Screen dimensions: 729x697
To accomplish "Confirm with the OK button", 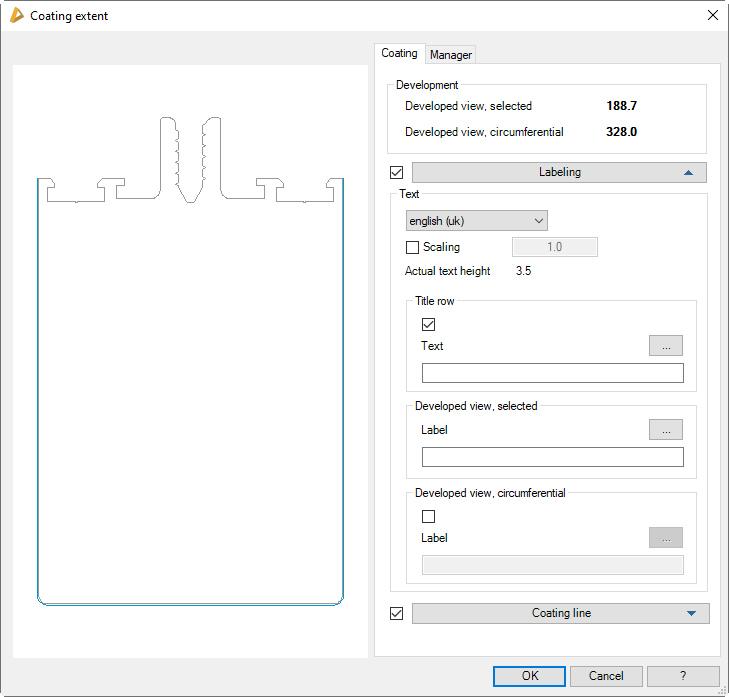I will [529, 676].
